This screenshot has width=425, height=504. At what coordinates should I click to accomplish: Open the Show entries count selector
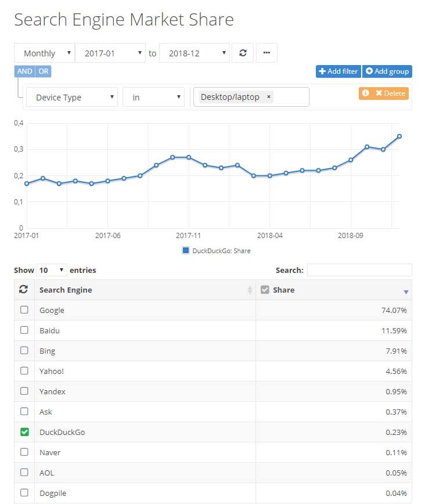52,270
